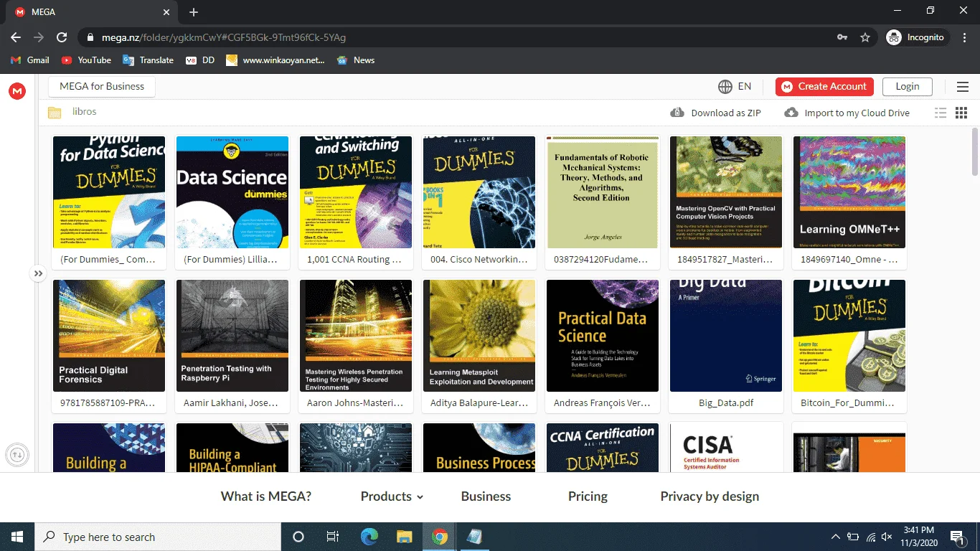Show hidden system tray icons

pyautogui.click(x=836, y=537)
